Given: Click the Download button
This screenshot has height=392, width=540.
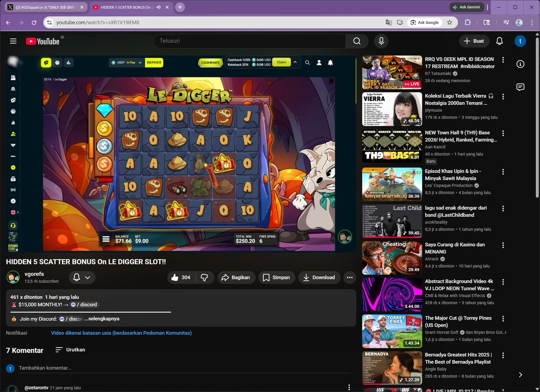Looking at the screenshot, I should point(319,277).
